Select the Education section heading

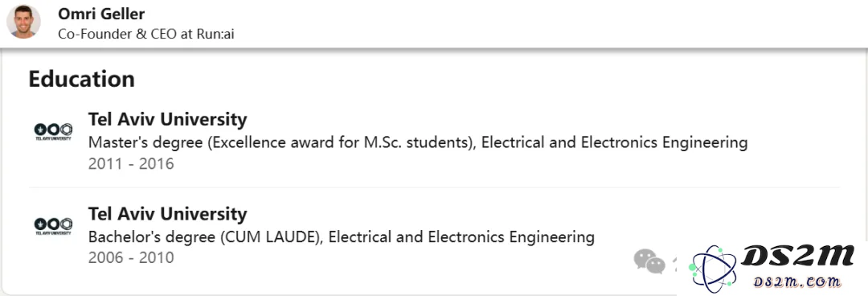(x=81, y=80)
